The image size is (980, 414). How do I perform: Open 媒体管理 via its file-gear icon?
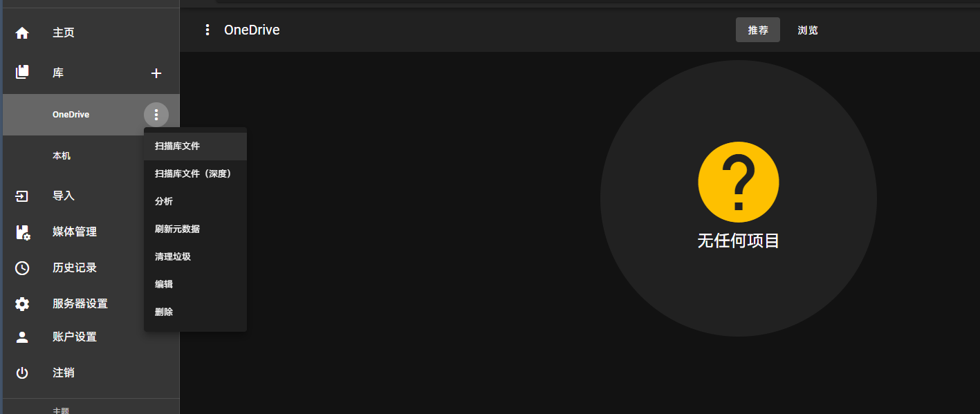(x=23, y=232)
